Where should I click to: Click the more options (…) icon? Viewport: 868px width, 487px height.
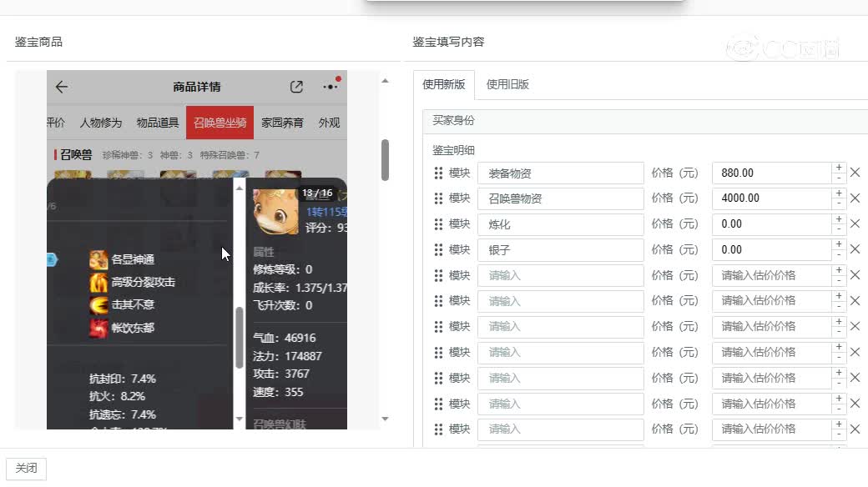tap(329, 87)
